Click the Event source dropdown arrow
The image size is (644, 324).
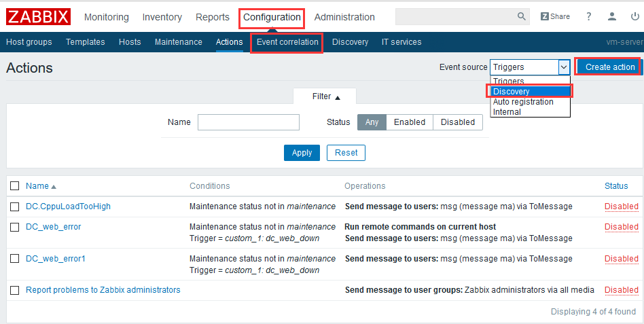click(x=564, y=67)
